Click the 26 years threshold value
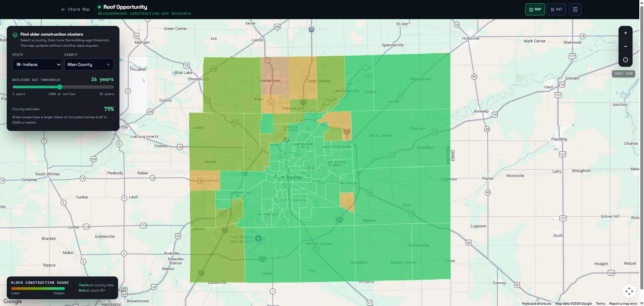The width and height of the screenshot is (644, 306). click(x=102, y=79)
